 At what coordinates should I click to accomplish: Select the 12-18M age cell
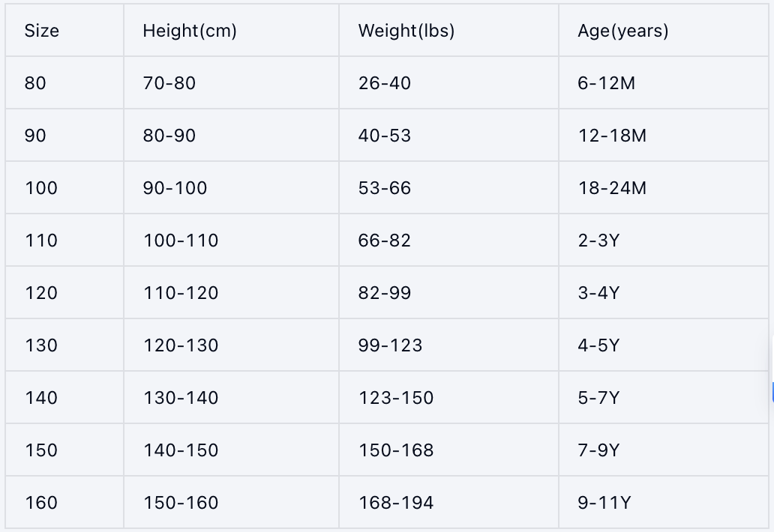[612, 136]
